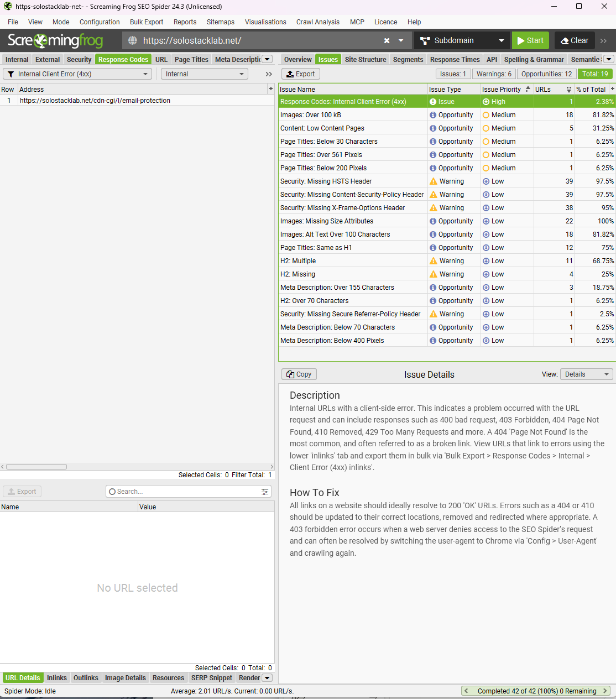Open the Internal Client Error (4xx) filter dropdown
Image resolution: width=616 pixels, height=699 pixels.
[x=77, y=74]
